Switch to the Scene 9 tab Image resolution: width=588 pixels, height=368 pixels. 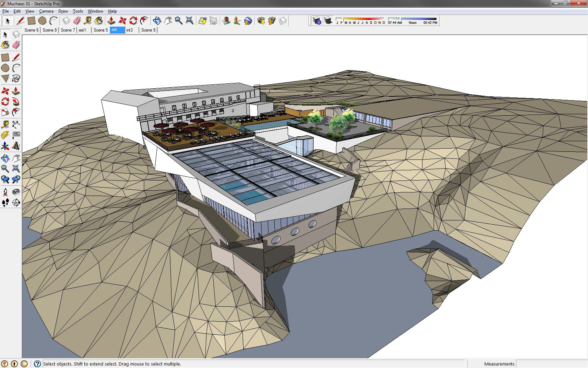point(148,30)
